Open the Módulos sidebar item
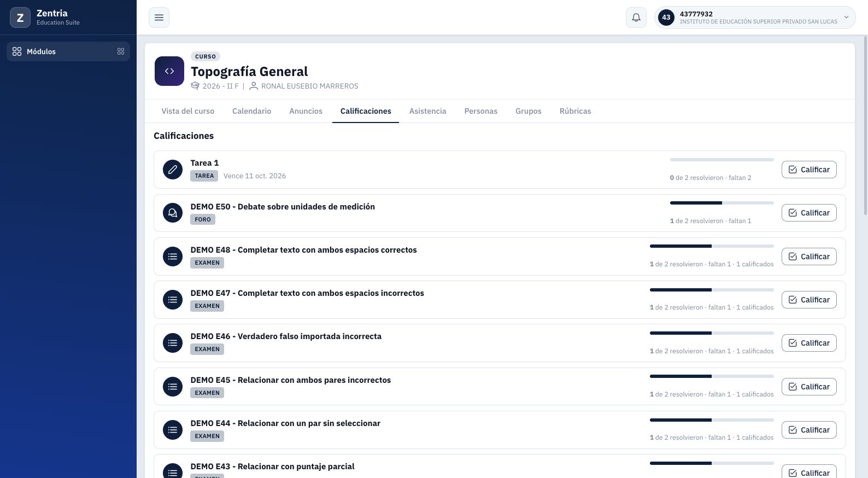 click(x=68, y=51)
